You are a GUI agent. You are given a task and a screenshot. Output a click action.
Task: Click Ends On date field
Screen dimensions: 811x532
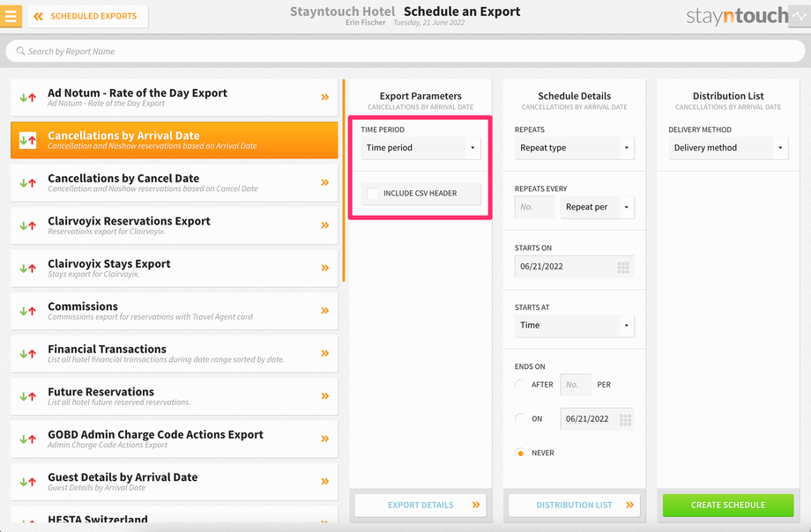(597, 419)
